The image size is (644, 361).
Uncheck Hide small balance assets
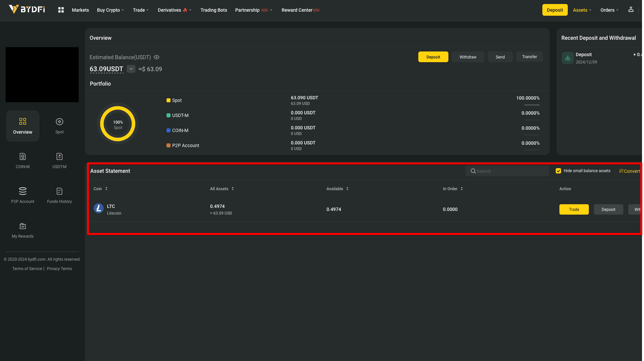[558, 171]
